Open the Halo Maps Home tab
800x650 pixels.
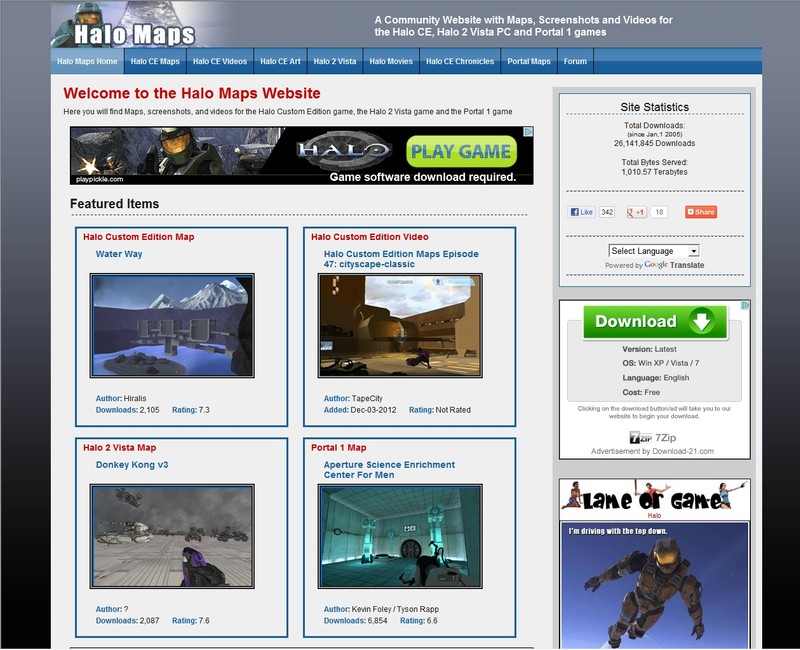[87, 61]
